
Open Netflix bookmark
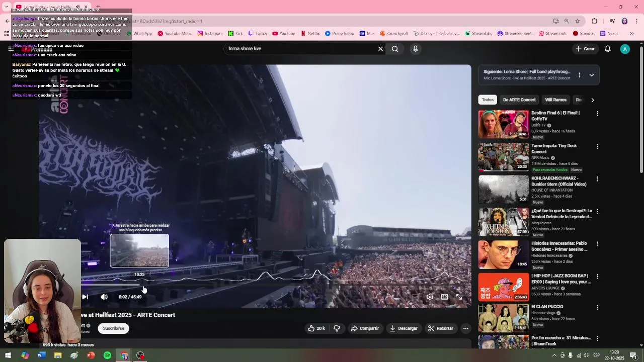click(310, 34)
